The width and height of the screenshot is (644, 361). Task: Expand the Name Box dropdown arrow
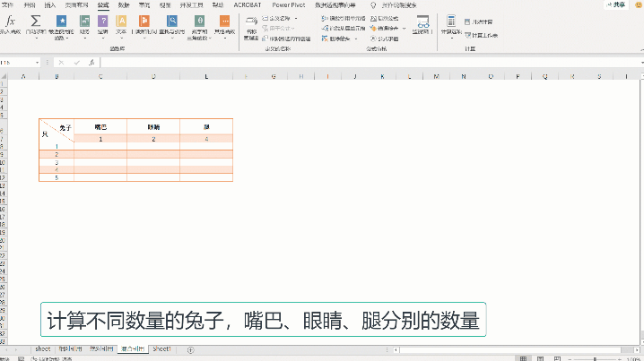(37, 63)
